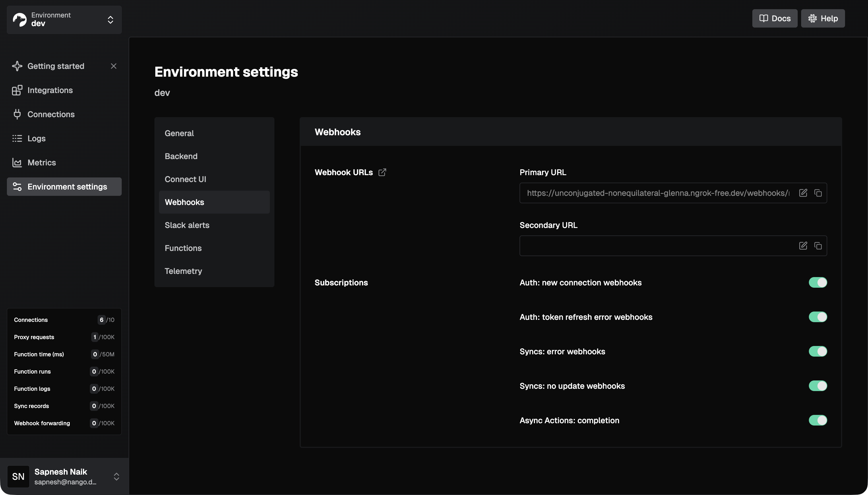Viewport: 868px width, 495px height.
Task: Turn off Async Actions: completion toggle
Action: tap(817, 420)
